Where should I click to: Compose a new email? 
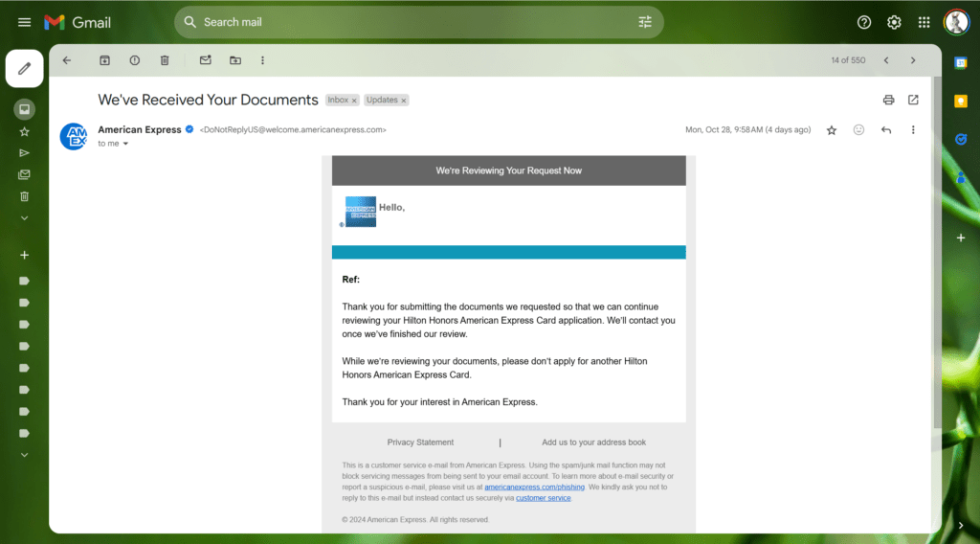point(24,68)
